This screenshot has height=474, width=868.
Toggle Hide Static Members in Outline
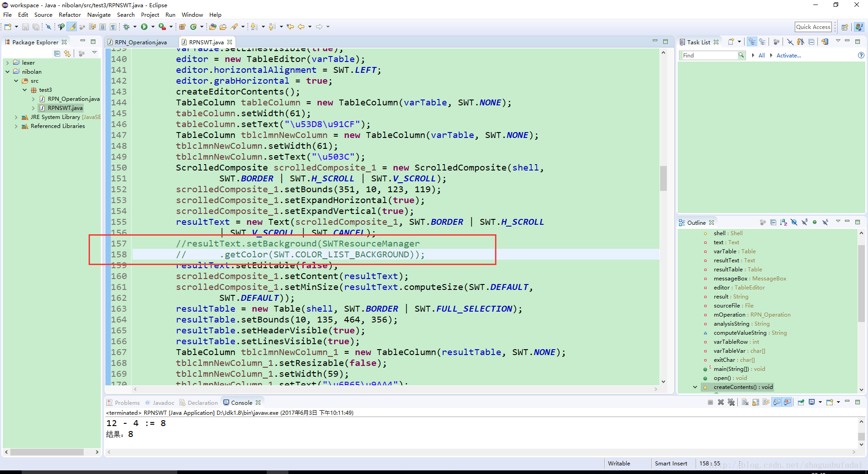(x=804, y=222)
